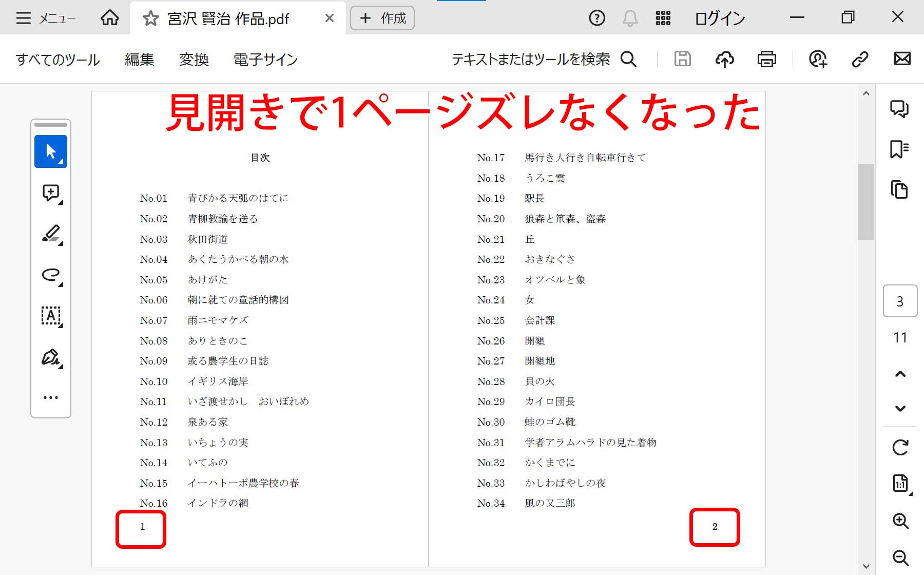Click the save floppy disk icon

[x=682, y=59]
